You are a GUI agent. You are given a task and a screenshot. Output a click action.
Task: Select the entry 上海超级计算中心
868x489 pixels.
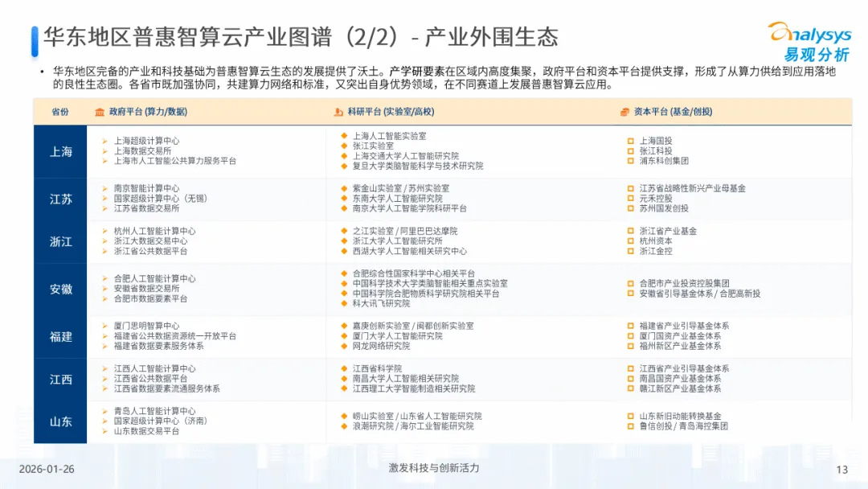click(147, 142)
